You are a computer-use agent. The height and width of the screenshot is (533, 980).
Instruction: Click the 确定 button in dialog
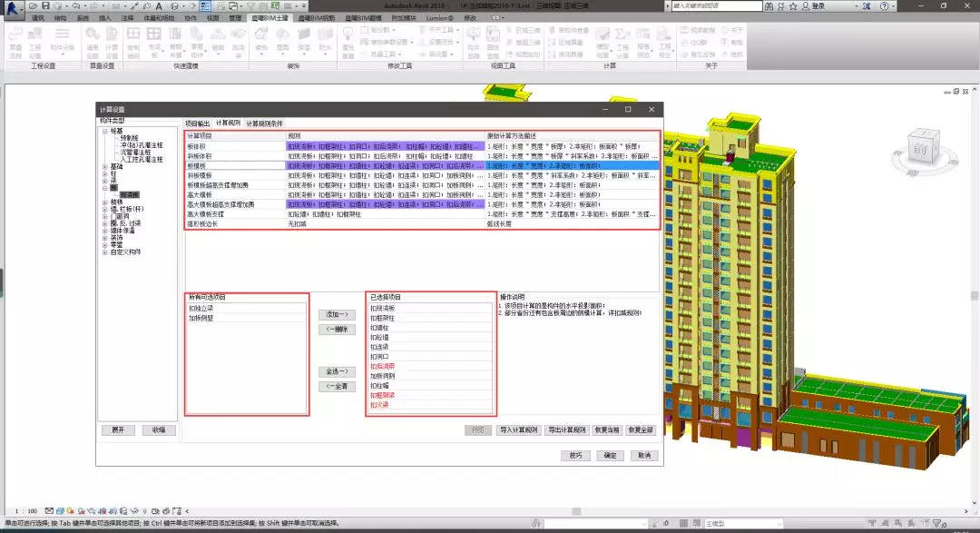coord(610,456)
